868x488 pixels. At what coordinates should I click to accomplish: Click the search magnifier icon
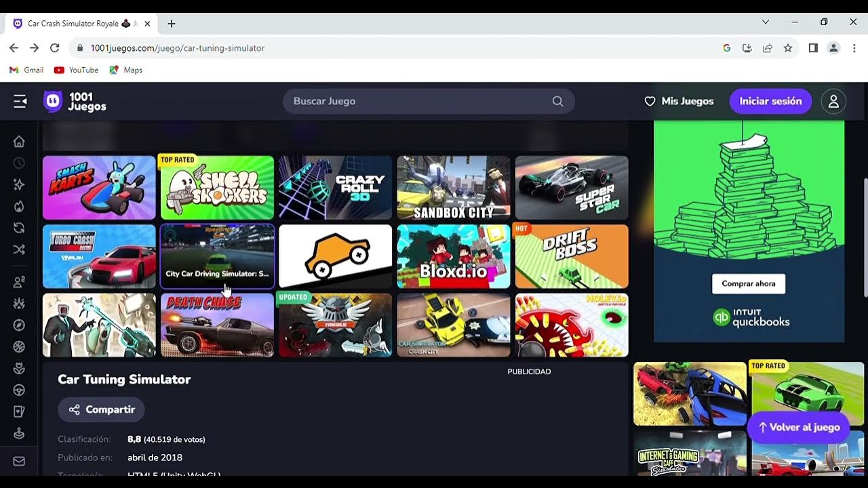pos(557,101)
